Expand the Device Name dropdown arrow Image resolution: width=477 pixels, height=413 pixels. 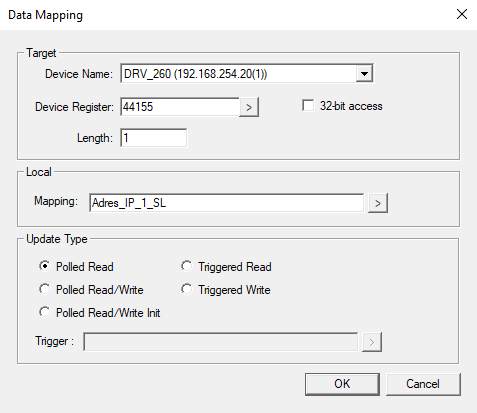364,74
